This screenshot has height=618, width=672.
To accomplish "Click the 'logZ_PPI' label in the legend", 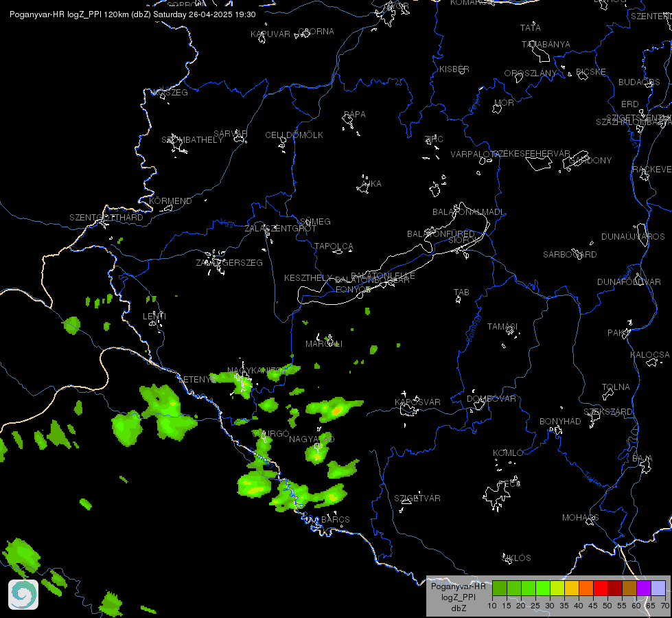I will pos(458,597).
